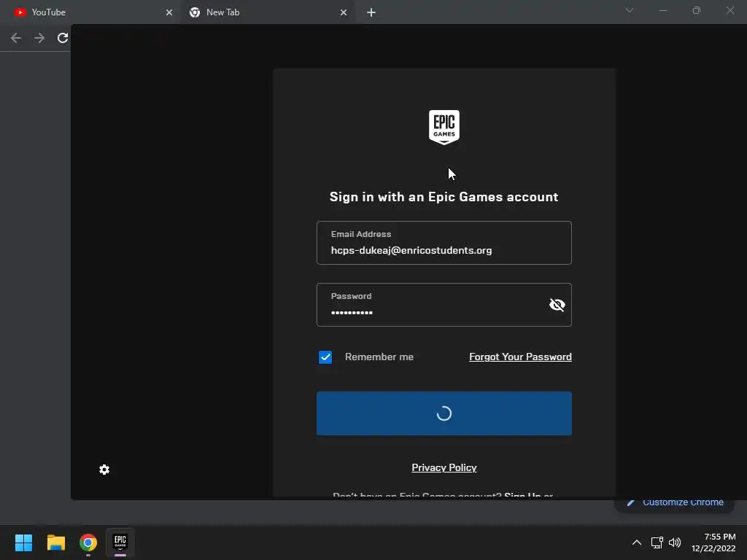Screen dimensions: 747x560
Task: Click the browser back arrow
Action: click(x=16, y=38)
